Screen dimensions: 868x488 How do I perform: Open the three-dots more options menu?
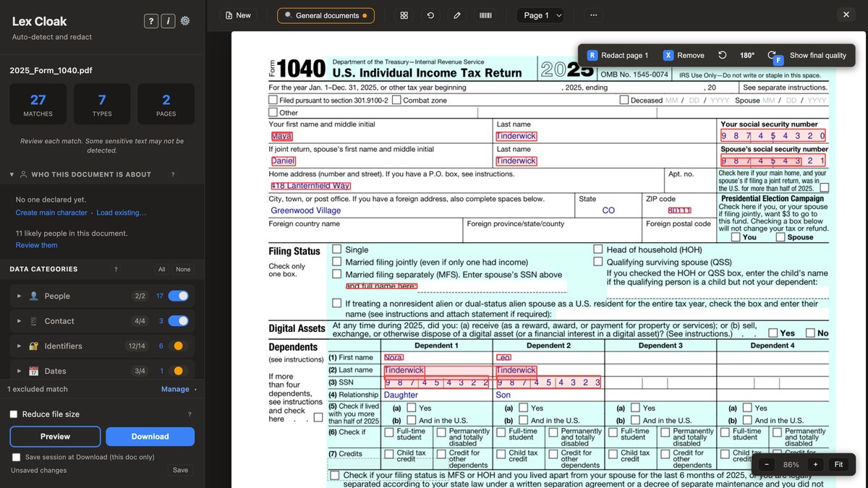[x=593, y=15]
